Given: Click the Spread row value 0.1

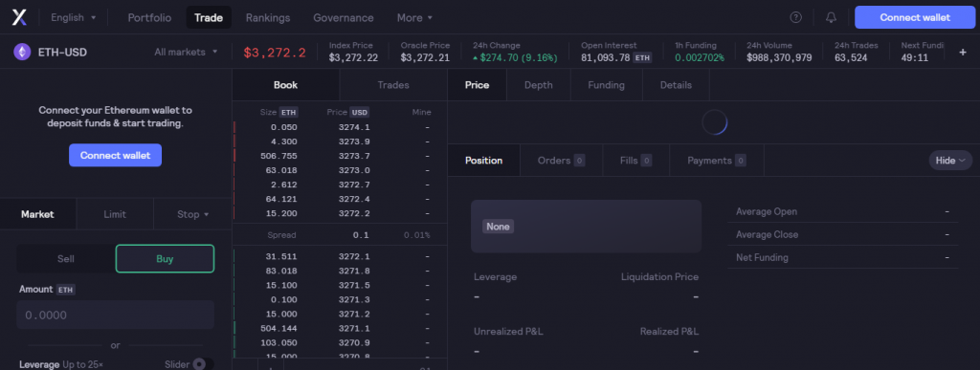Looking at the screenshot, I should [361, 235].
